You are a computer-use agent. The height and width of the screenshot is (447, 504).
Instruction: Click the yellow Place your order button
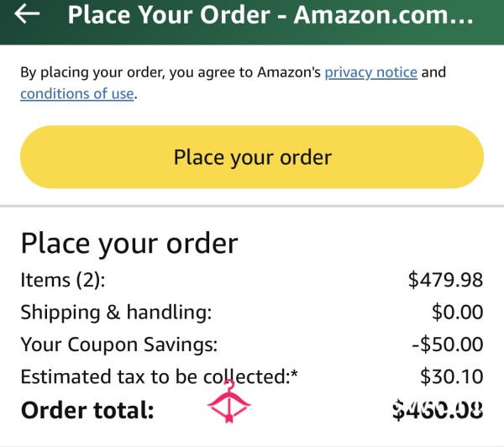(252, 157)
